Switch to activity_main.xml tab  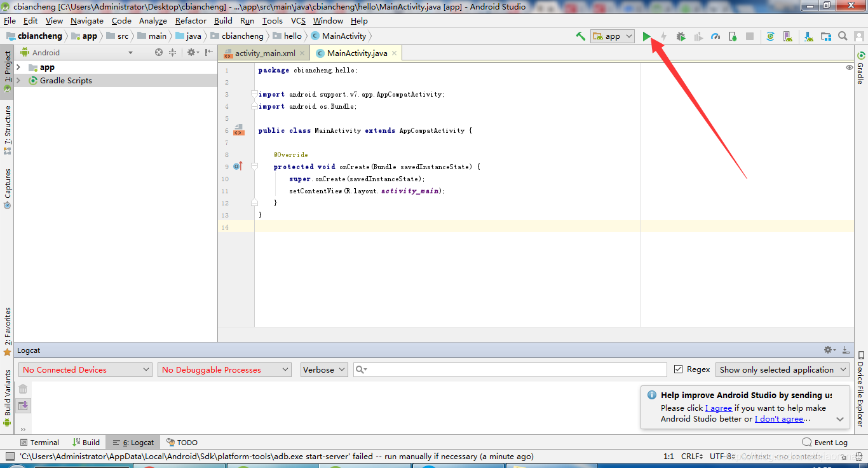(x=265, y=53)
